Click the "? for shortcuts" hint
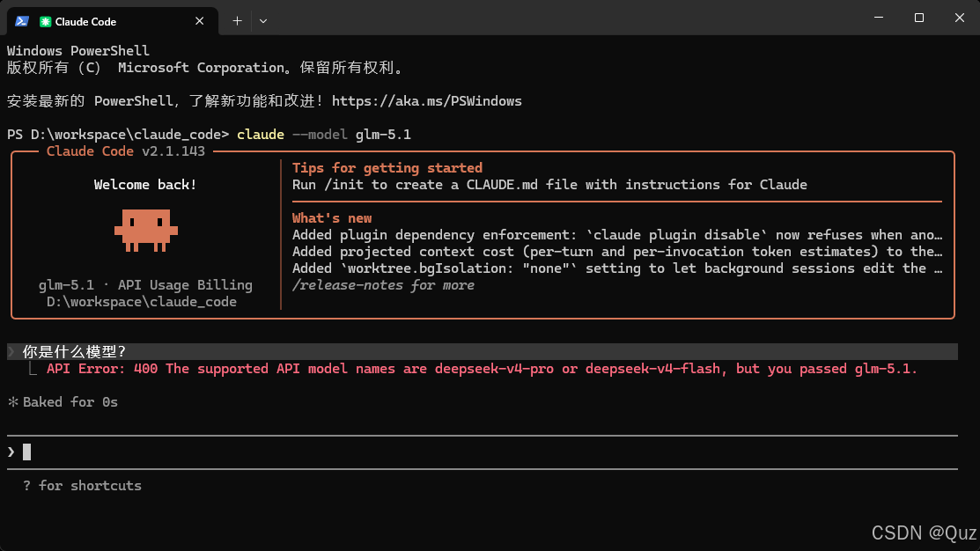This screenshot has height=551, width=980. [82, 485]
